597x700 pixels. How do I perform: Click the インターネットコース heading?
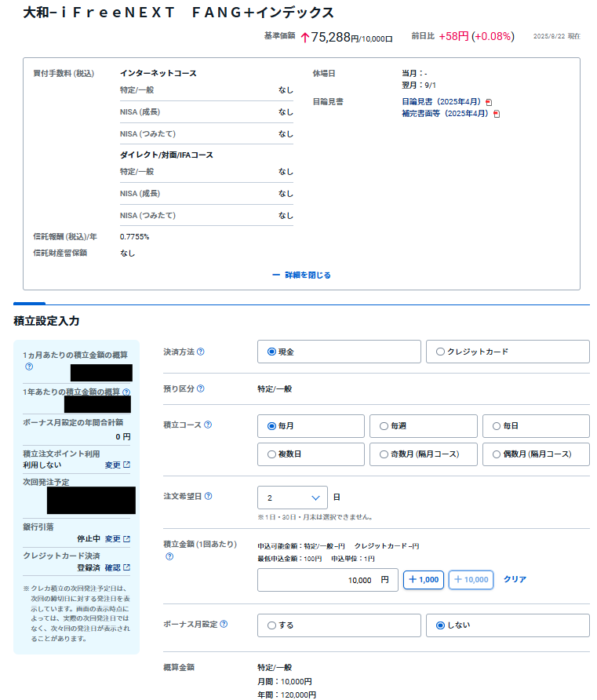tap(158, 73)
